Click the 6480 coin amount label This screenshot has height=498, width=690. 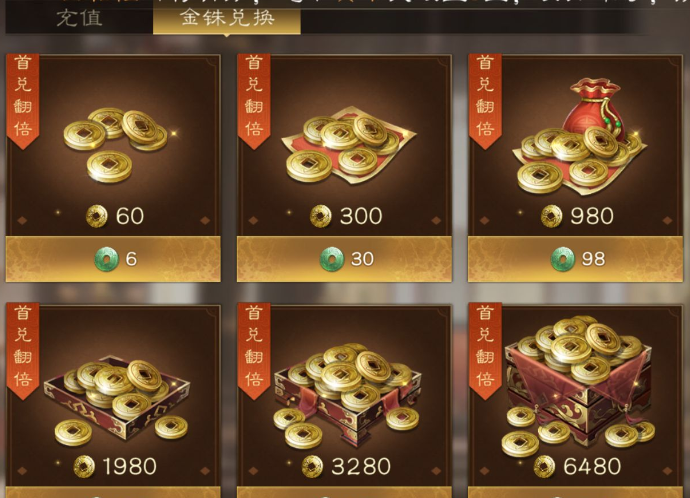tap(592, 466)
